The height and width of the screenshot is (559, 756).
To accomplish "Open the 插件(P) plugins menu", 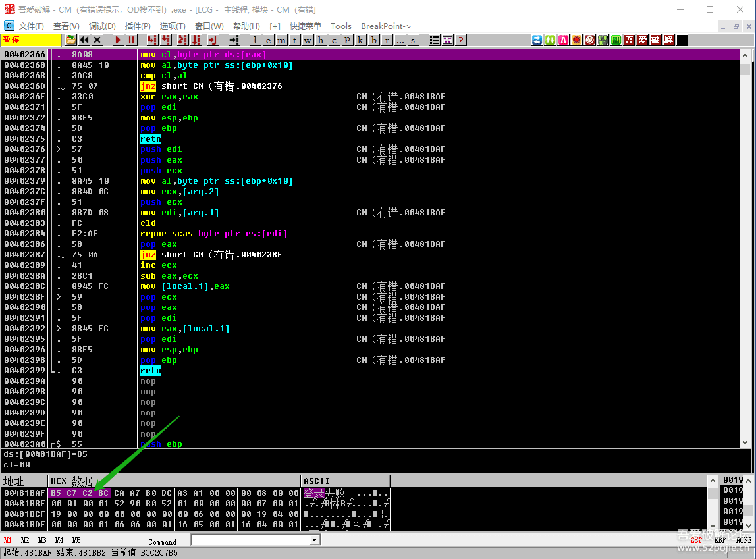I will tap(137, 26).
